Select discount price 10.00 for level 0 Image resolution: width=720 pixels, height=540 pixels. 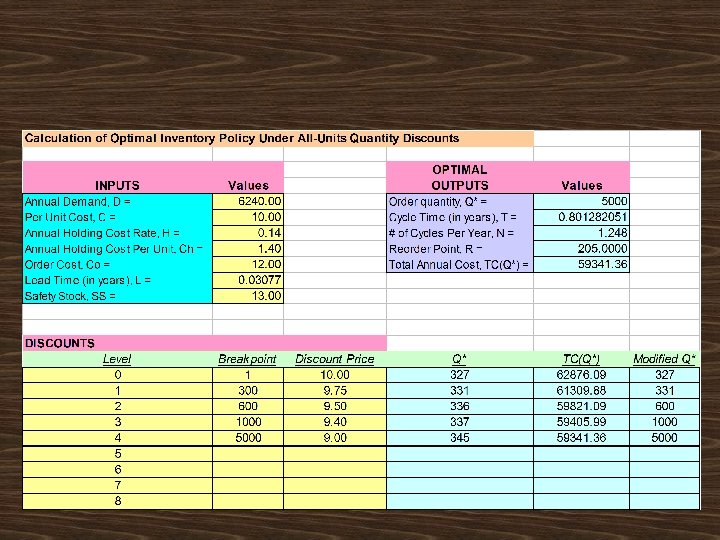[x=335, y=375]
